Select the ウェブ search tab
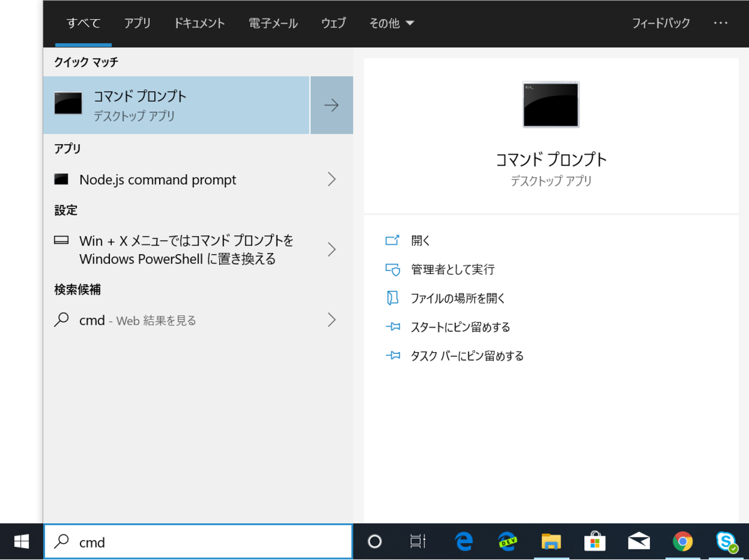 click(333, 23)
